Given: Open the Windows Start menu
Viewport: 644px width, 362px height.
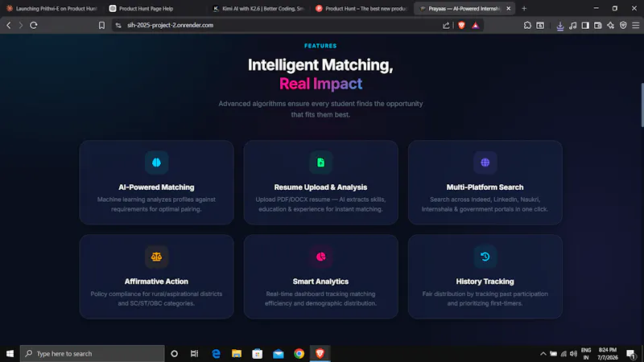Looking at the screenshot, I should [10, 353].
